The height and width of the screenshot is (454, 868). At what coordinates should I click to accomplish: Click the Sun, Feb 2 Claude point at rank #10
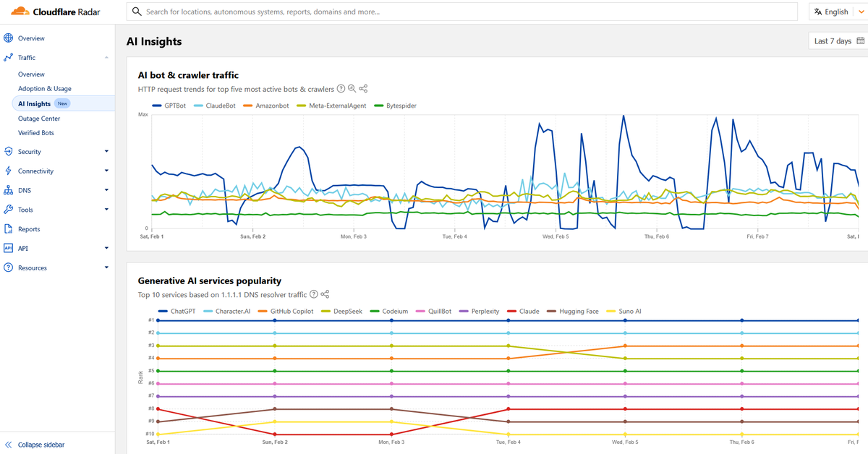(x=275, y=434)
